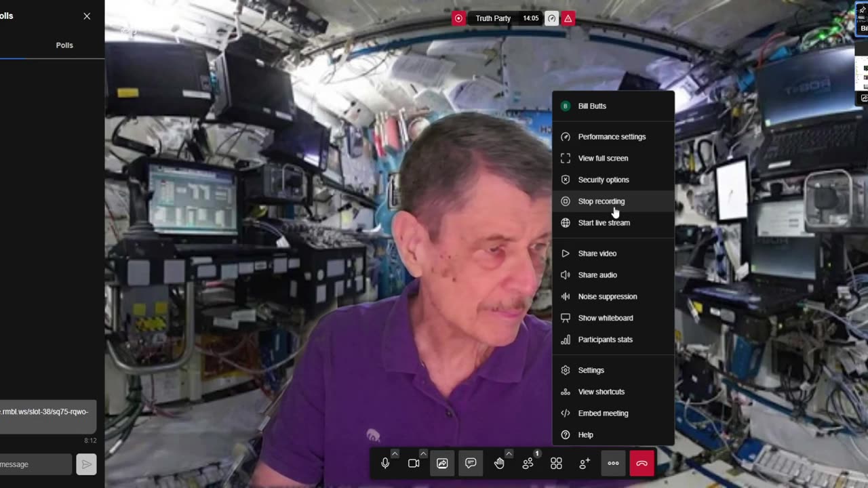868x488 pixels.
Task: Switch to the Polls tab
Action: [64, 45]
